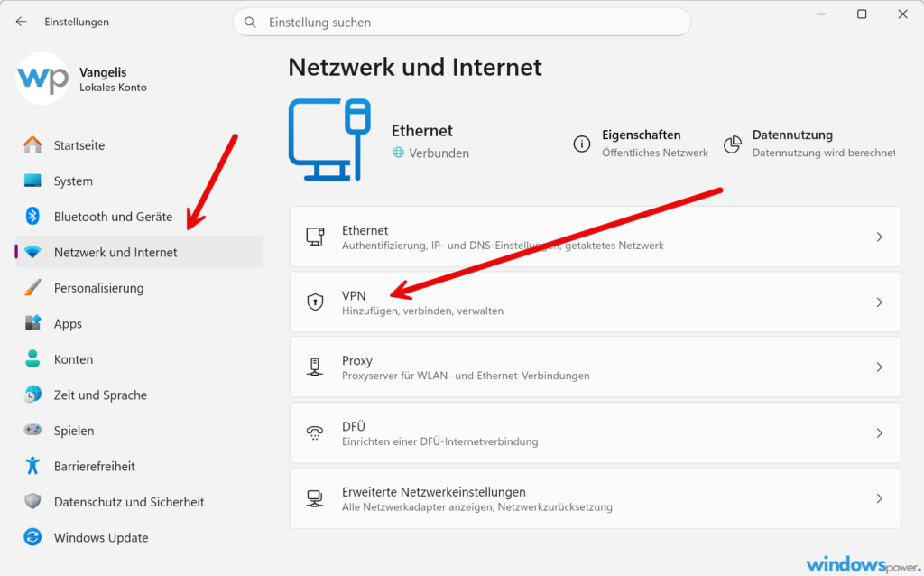
Task: Click the Spielen gamepad icon
Action: (x=32, y=430)
